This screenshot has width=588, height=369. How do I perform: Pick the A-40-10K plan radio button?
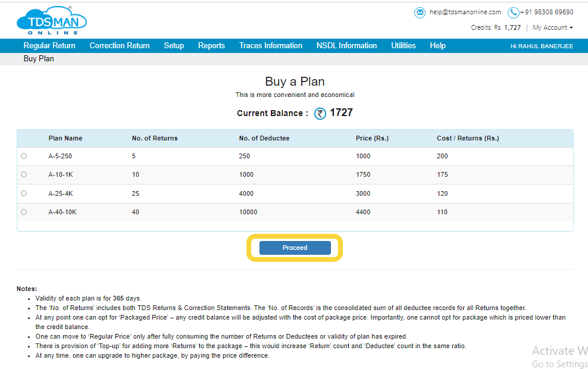[24, 212]
